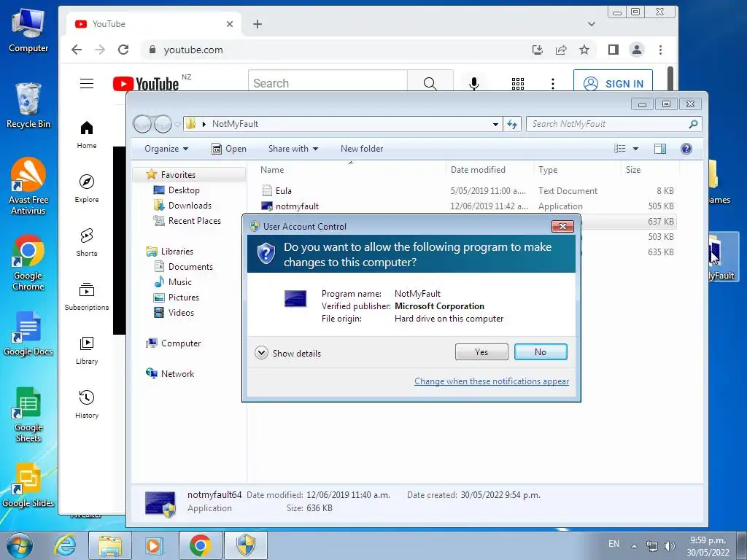Click the YouTube search field
The image size is (747, 560).
coord(328,83)
